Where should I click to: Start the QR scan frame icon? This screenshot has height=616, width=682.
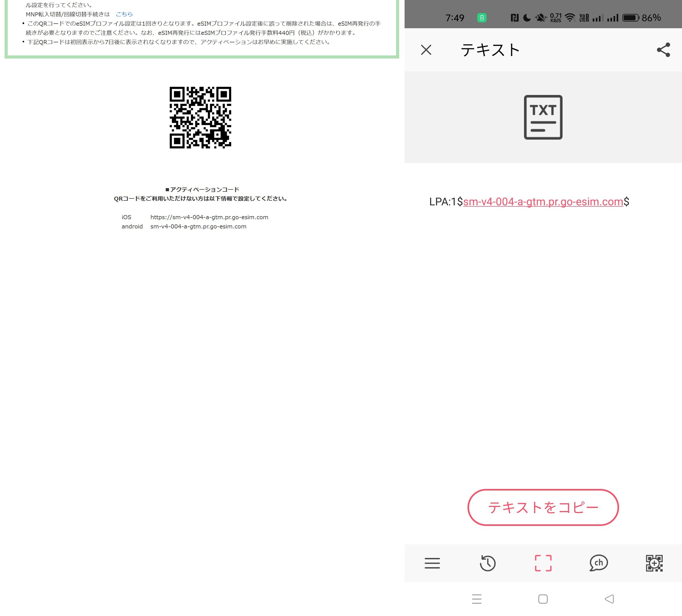coord(543,563)
